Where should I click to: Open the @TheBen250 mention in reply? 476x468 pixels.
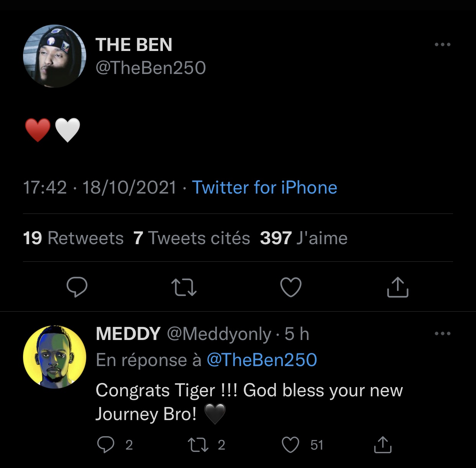point(262,360)
